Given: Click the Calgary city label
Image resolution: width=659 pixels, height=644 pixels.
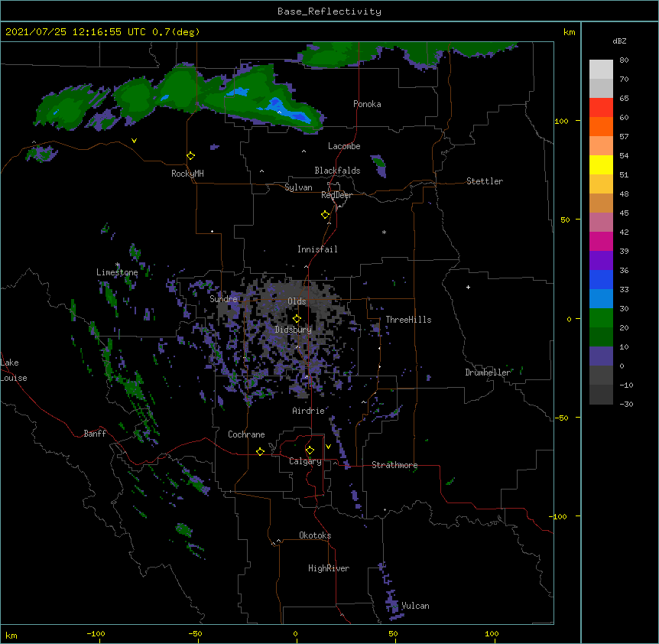Looking at the screenshot, I should pos(305,461).
